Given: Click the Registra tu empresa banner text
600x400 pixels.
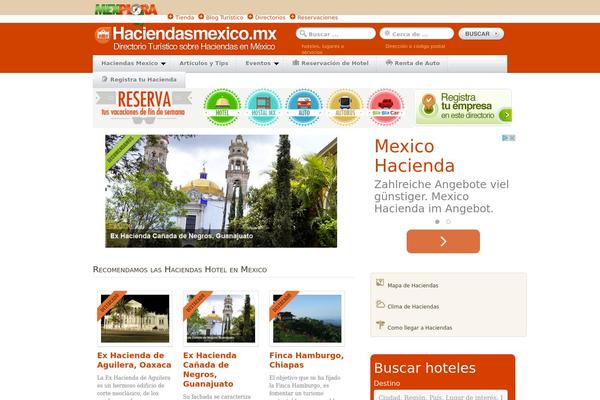Looking at the screenshot, I should (466, 106).
